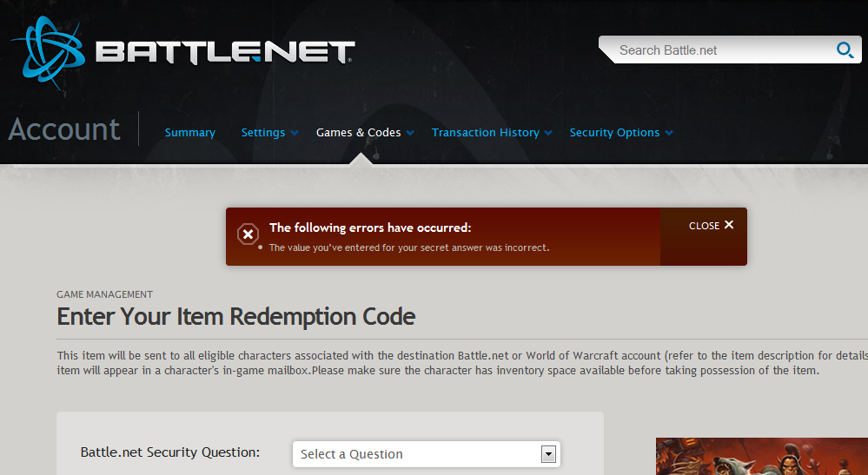Viewport: 868px width, 475px height.
Task: Open the Security Options chevron arrow
Action: click(x=668, y=133)
